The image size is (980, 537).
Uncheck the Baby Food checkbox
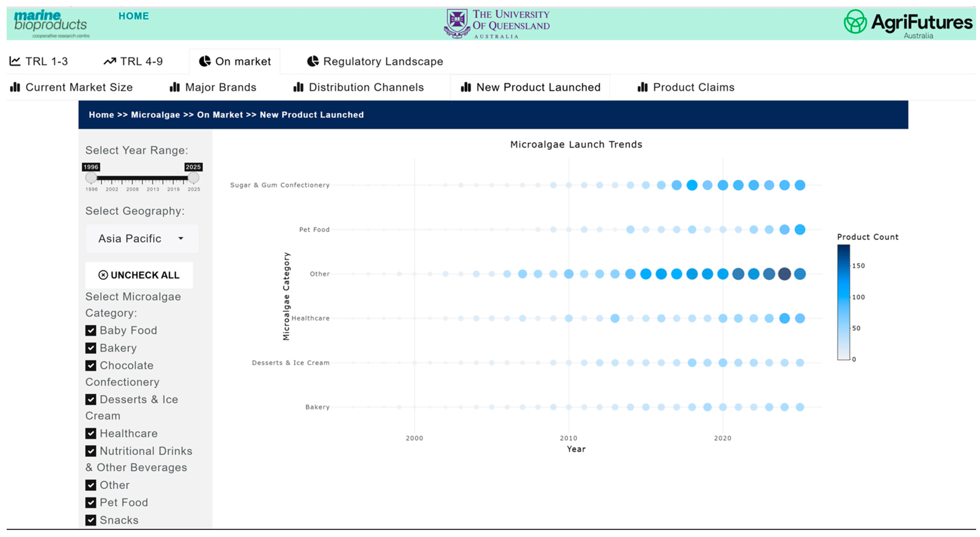tap(91, 330)
